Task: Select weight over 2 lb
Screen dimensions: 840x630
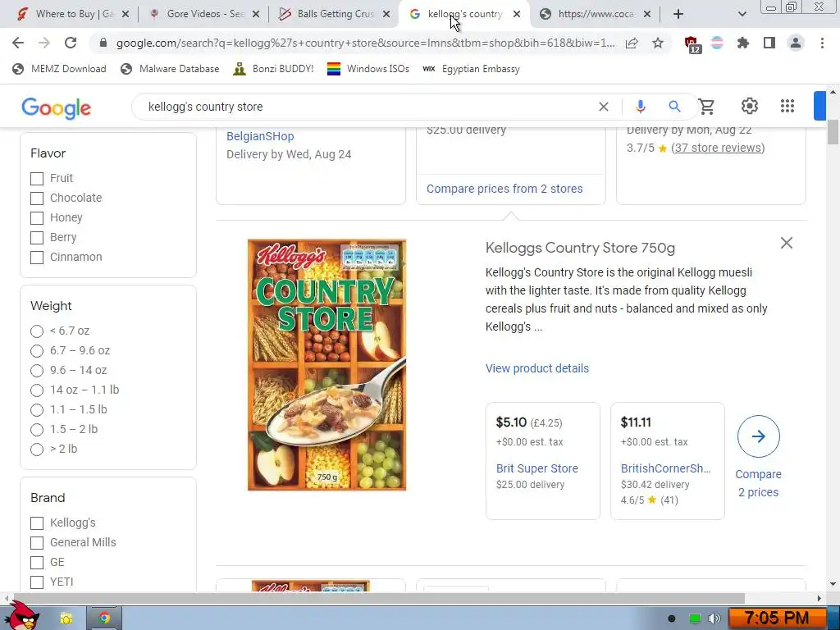Action: point(37,450)
